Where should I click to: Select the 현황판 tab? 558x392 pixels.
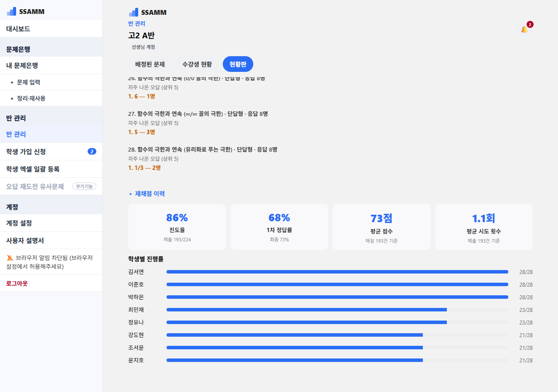[238, 64]
